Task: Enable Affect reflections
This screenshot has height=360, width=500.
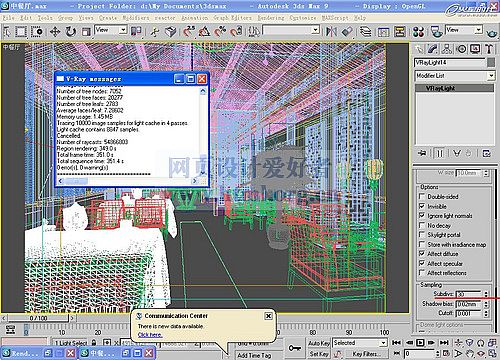Action: [x=422, y=273]
